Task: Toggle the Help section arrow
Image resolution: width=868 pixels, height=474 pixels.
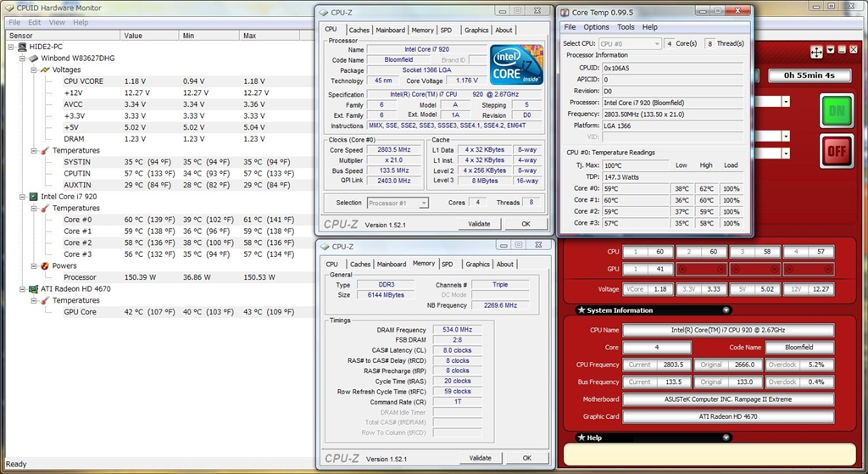Action: coord(726,438)
